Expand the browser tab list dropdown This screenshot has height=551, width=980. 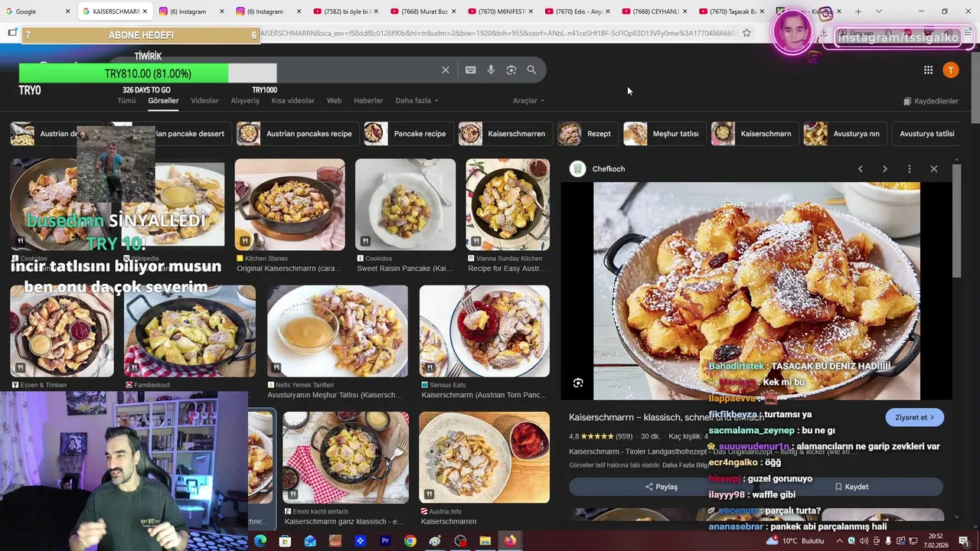(x=878, y=11)
